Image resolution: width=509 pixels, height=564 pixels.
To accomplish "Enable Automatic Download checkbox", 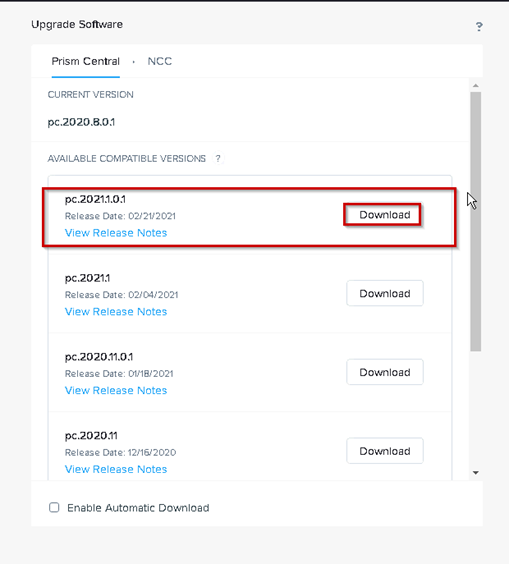I will pos(54,508).
